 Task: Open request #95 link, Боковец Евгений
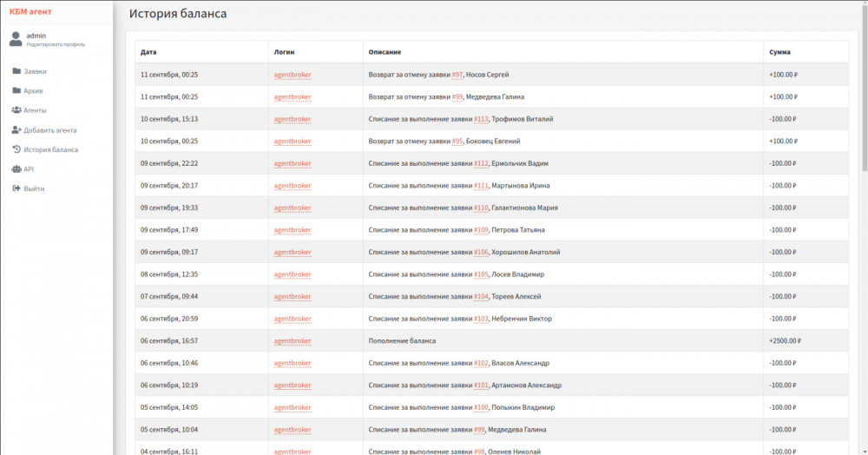(457, 142)
